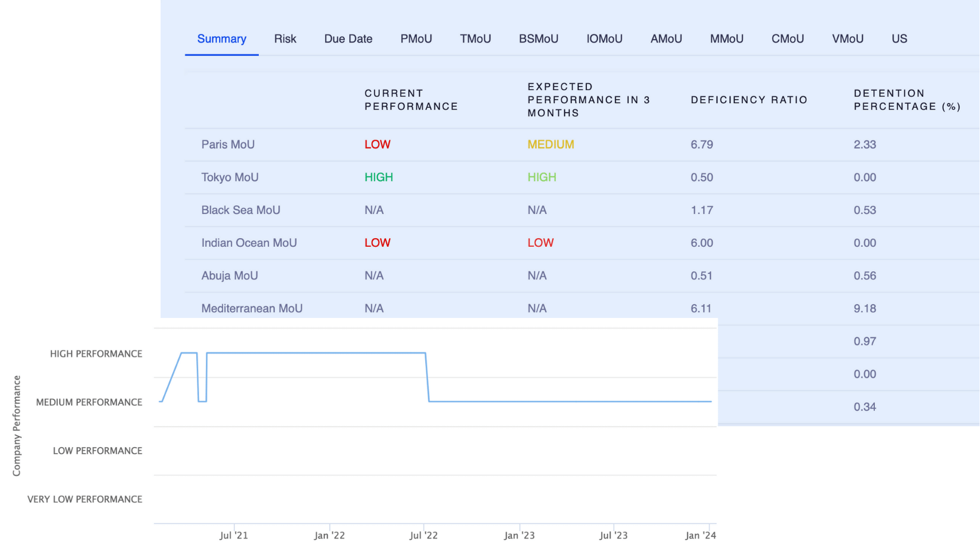Click the Detention Percentage column header
The image size is (980, 551).
point(907,100)
